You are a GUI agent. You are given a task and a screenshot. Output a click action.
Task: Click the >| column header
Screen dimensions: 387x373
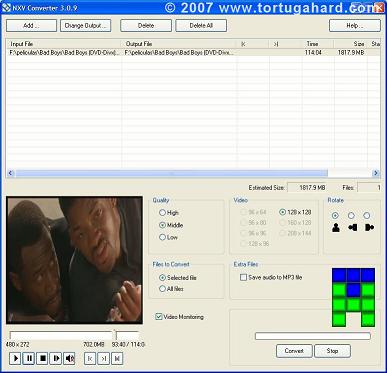[x=285, y=44]
